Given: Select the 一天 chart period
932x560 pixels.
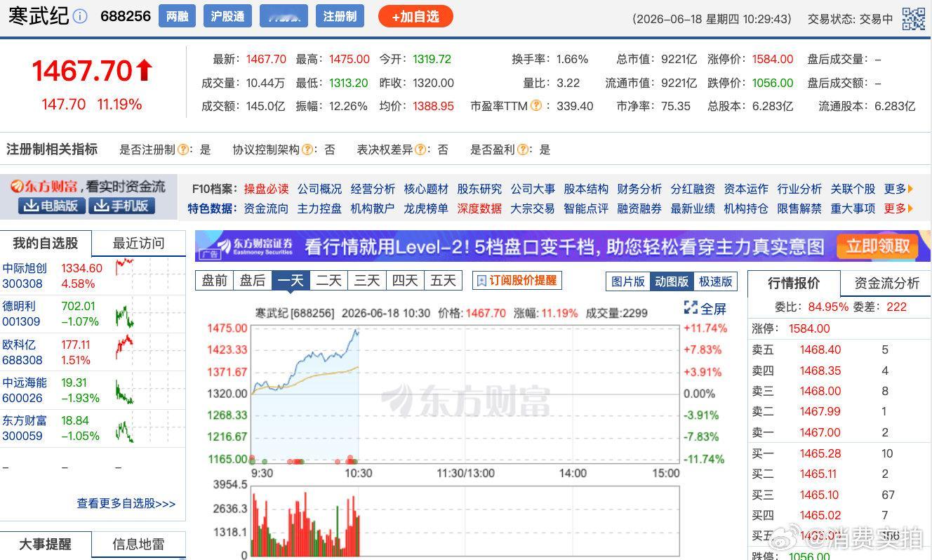Looking at the screenshot, I should [291, 281].
